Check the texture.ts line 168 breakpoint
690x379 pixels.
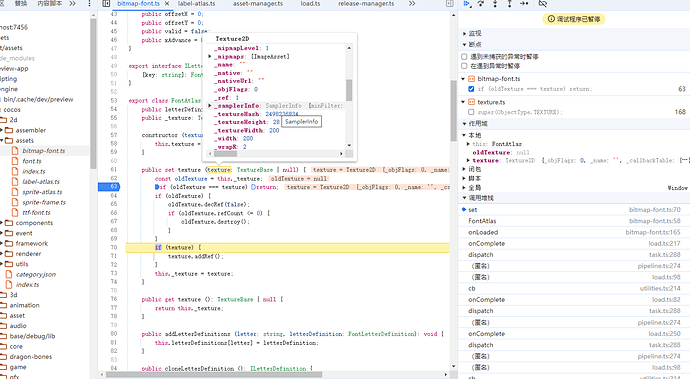471,112
